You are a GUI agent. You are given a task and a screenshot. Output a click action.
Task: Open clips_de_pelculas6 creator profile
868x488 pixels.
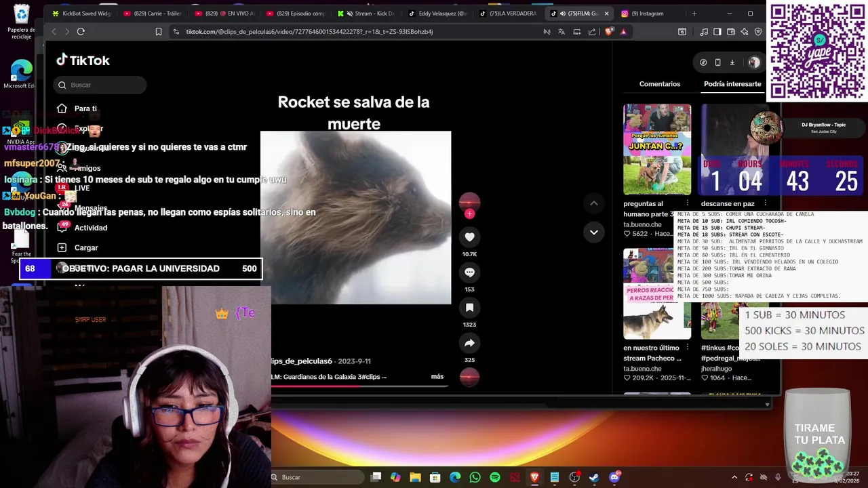coord(302,361)
